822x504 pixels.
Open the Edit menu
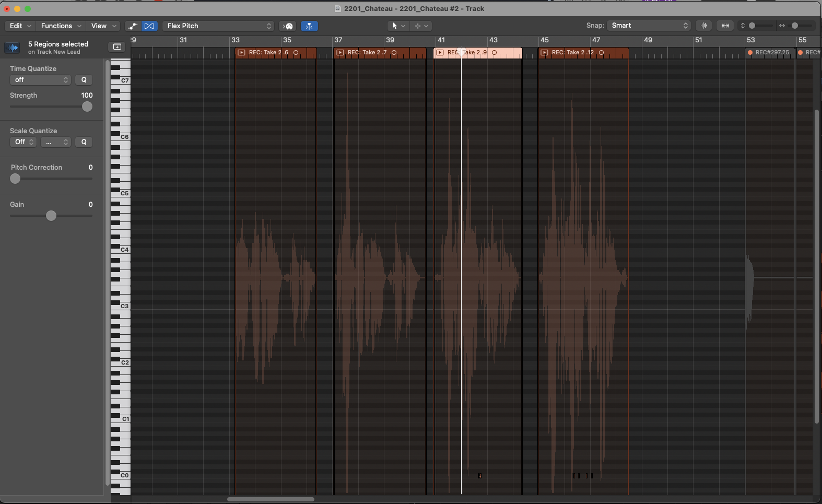(x=20, y=26)
